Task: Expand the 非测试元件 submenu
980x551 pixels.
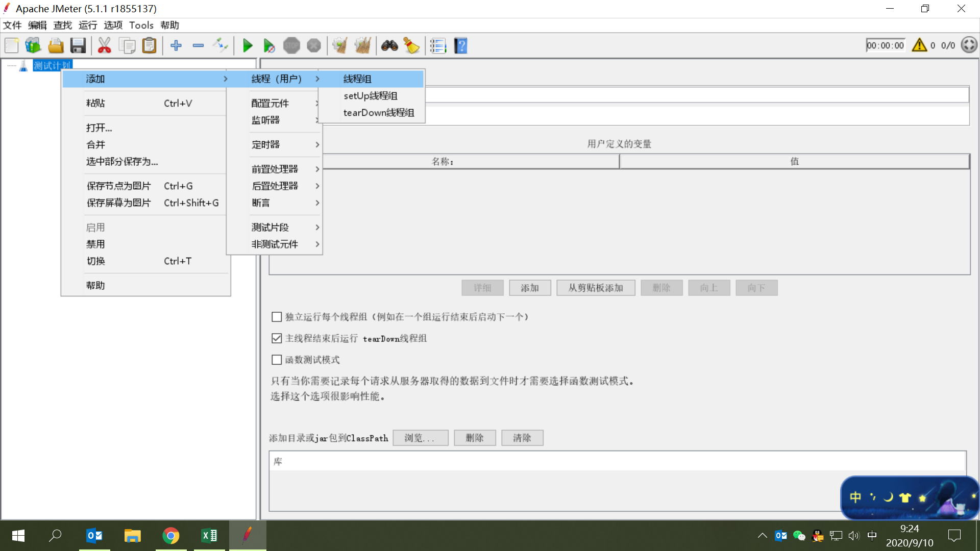Action: tap(276, 244)
